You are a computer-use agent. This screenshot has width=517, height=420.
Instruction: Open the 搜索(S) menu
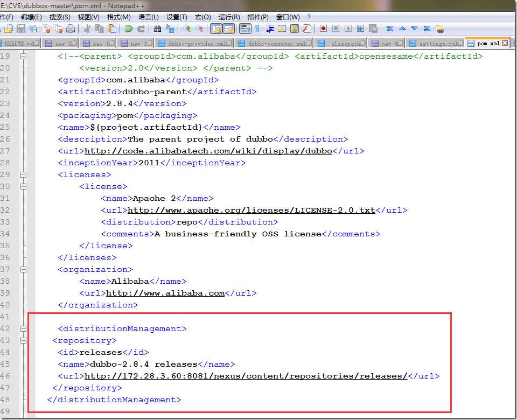coord(60,17)
